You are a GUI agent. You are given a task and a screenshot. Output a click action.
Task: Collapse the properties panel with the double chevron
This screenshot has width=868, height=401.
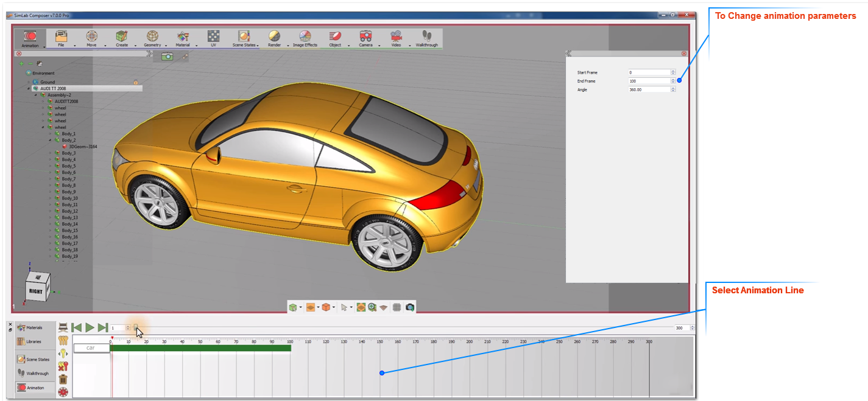(x=568, y=54)
